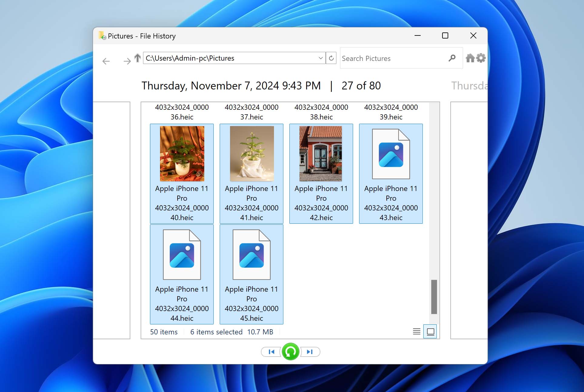Go up one folder level
The image size is (584, 392).
tap(138, 58)
